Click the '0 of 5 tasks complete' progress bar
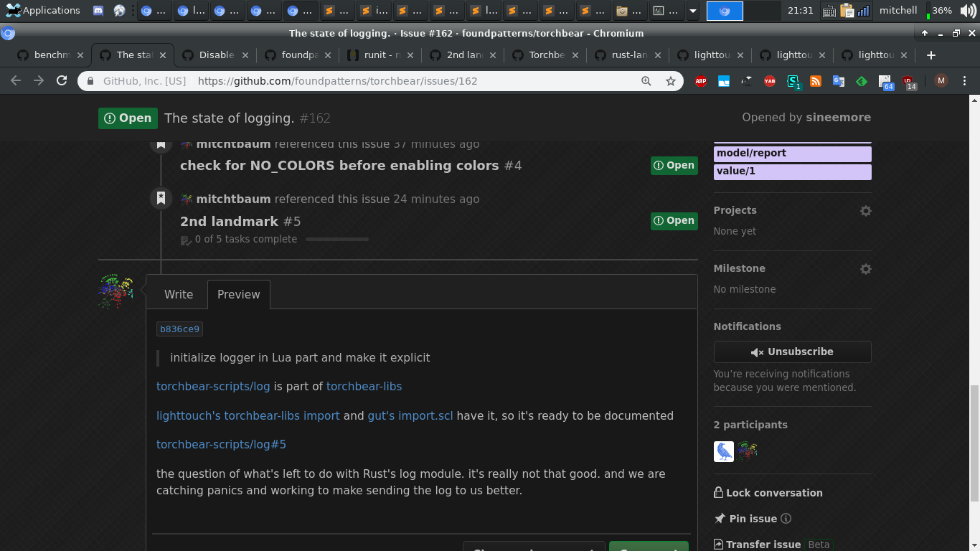This screenshot has height=551, width=980. tap(336, 240)
